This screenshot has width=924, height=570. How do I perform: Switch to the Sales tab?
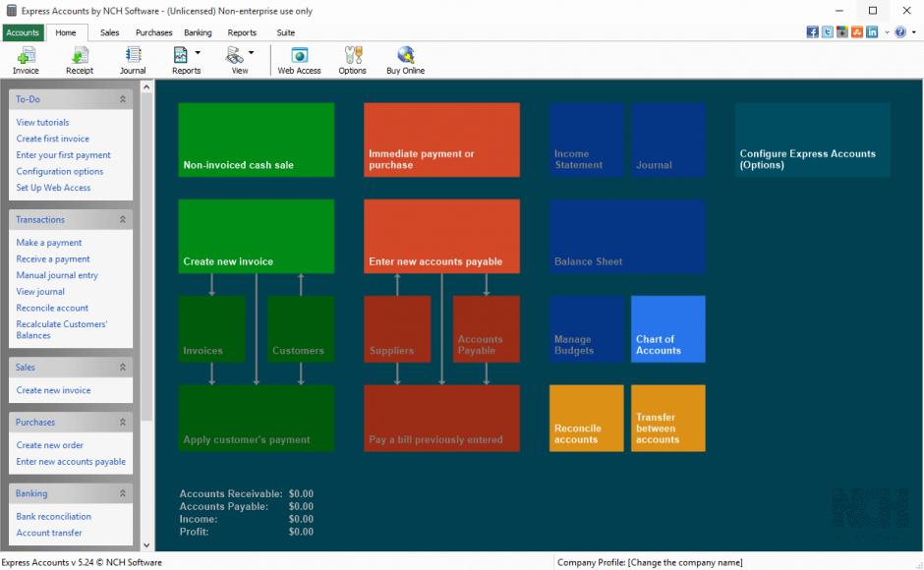pyautogui.click(x=110, y=32)
